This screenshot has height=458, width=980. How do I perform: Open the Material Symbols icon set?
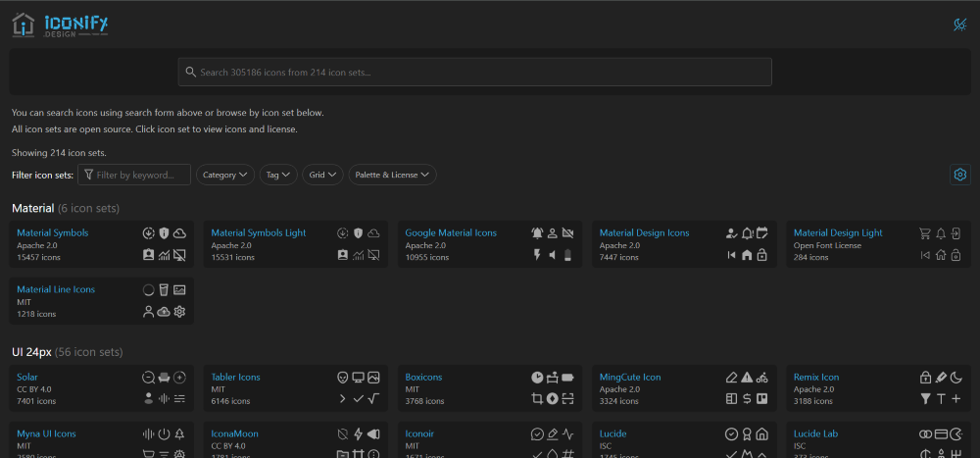(53, 232)
